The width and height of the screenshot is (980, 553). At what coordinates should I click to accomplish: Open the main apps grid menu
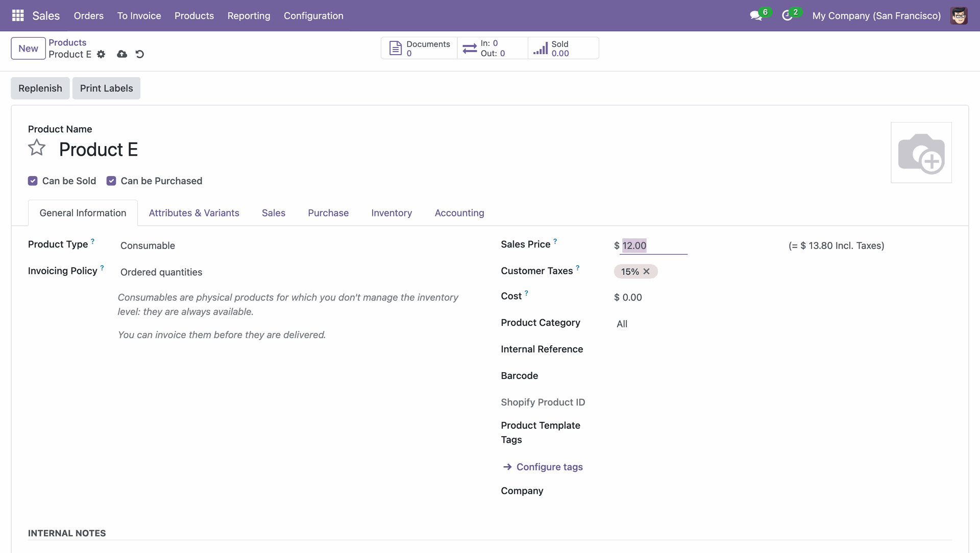18,15
